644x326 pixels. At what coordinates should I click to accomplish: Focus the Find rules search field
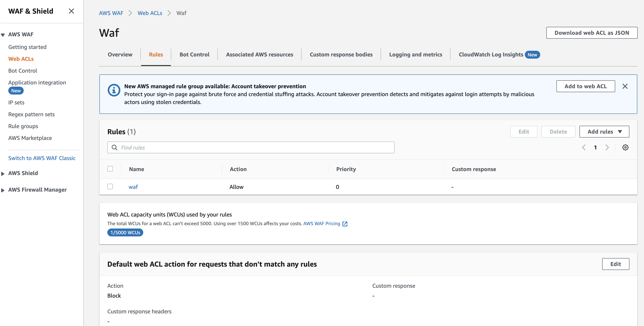coord(251,147)
